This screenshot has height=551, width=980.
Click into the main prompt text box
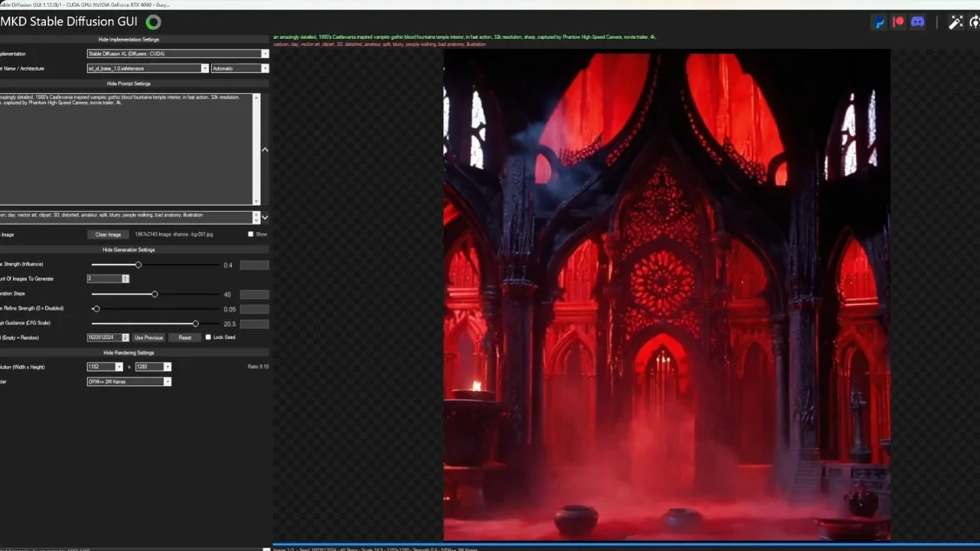point(129,149)
